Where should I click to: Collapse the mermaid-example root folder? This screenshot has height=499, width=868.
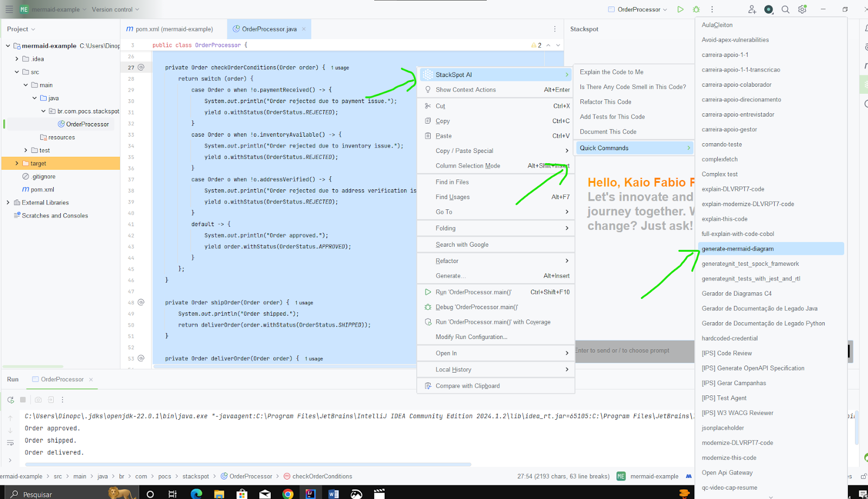(x=8, y=46)
